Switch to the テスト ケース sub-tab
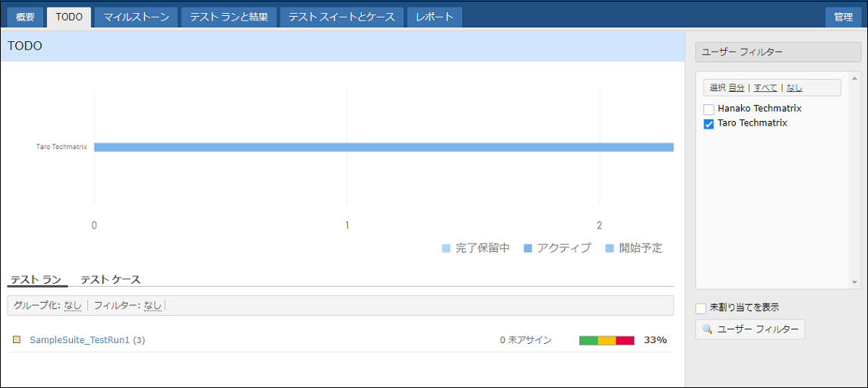Viewport: 868px width, 388px height. [110, 279]
